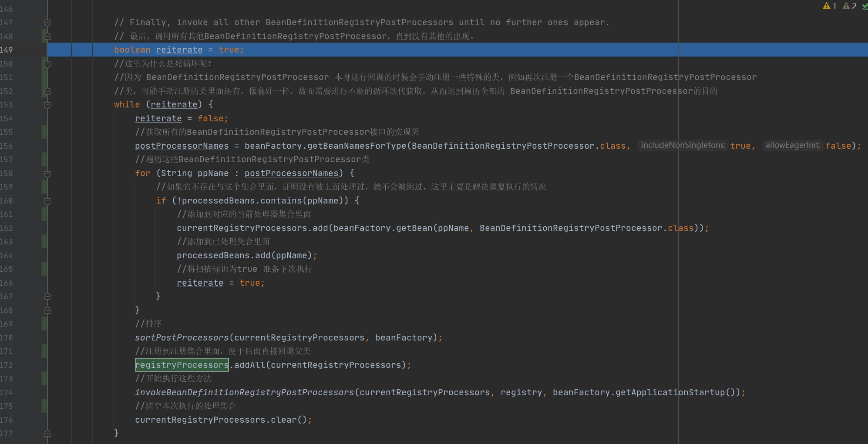
Task: Collapse comment fold marker at line 150
Action: point(47,64)
